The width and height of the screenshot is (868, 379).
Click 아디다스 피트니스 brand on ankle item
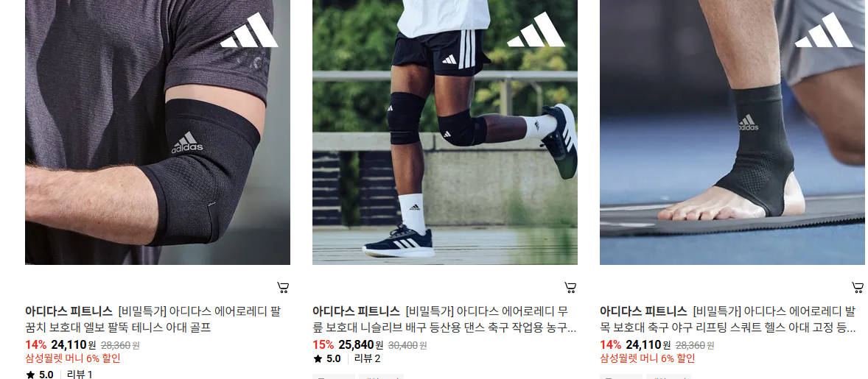coord(643,311)
